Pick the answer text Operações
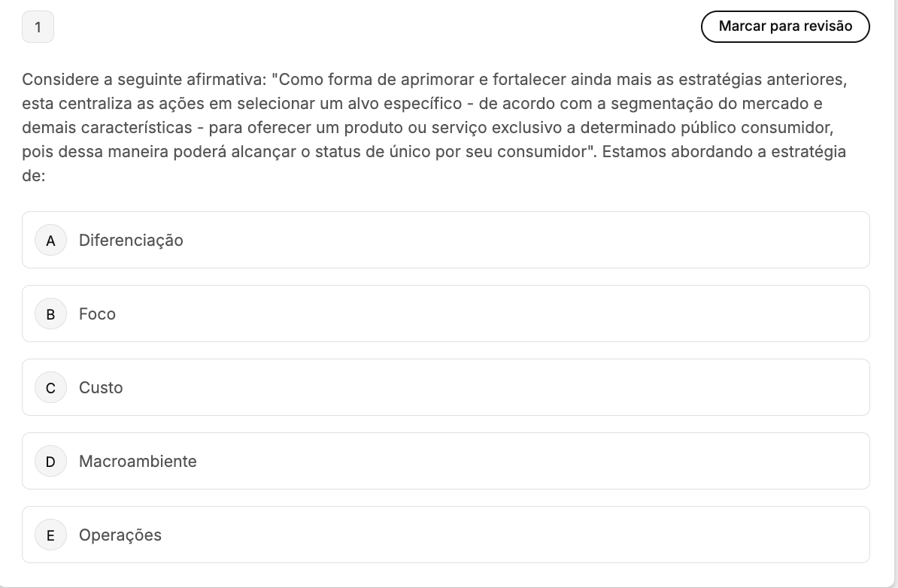 120,535
